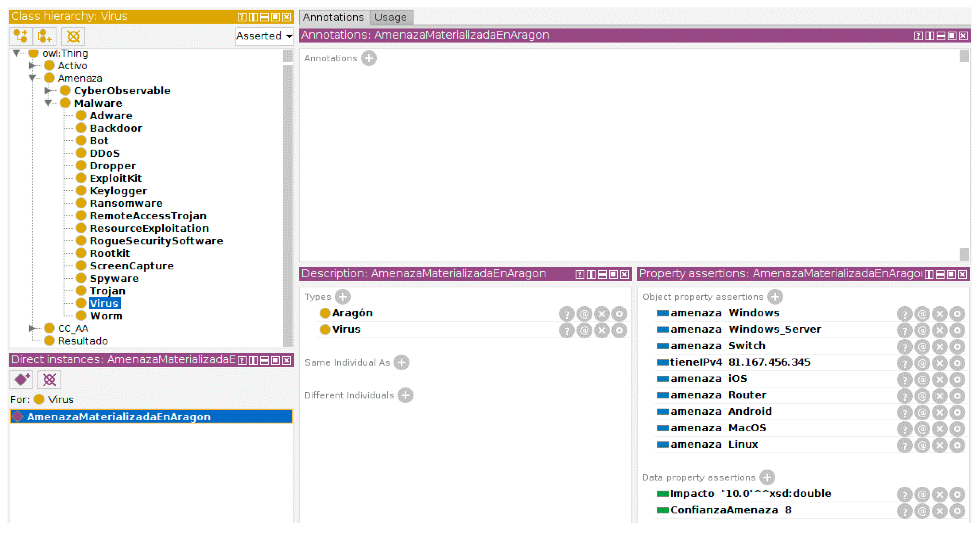980x538 pixels.
Task: Add an object property assertion
Action: 775,297
